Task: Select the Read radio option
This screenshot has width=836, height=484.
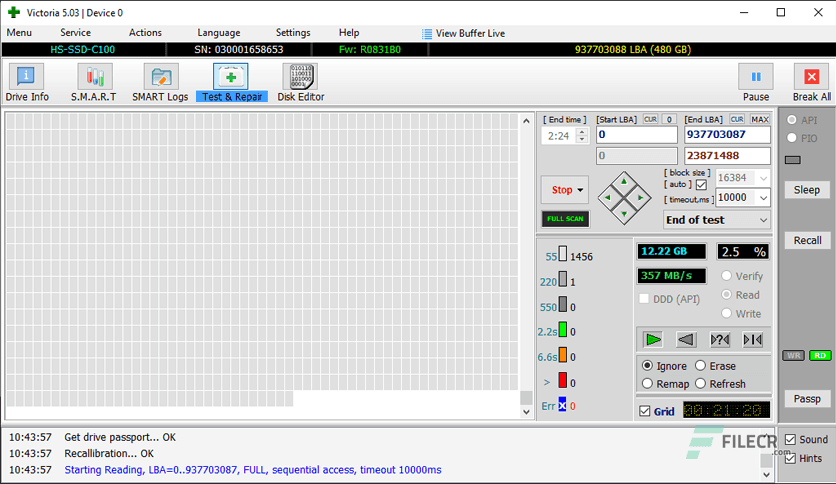Action: tap(726, 295)
